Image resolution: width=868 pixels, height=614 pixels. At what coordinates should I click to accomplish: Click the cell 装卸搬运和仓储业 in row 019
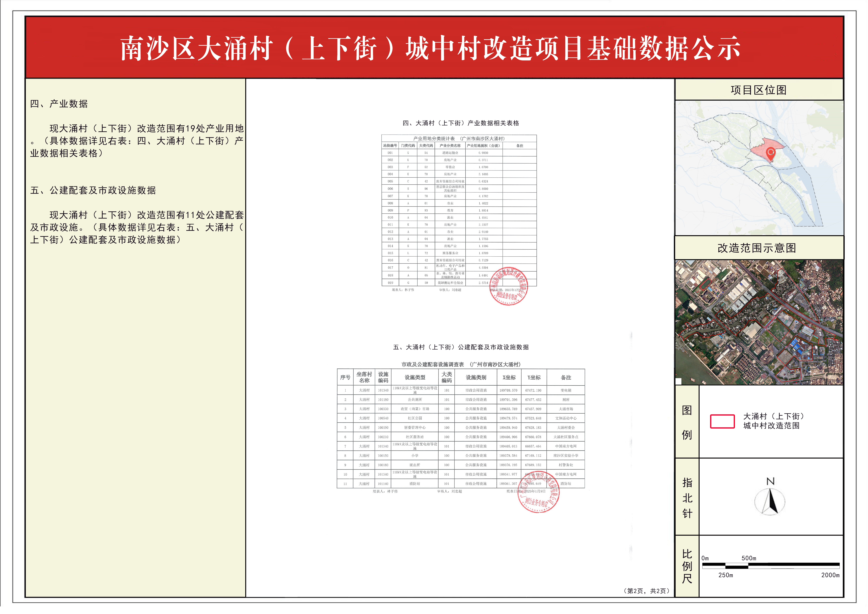click(x=450, y=283)
